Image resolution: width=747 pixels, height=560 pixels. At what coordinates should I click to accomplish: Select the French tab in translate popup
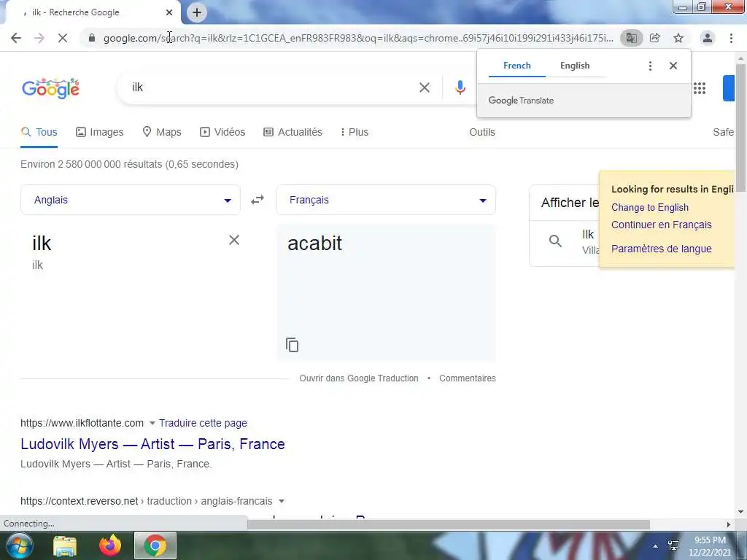click(517, 66)
